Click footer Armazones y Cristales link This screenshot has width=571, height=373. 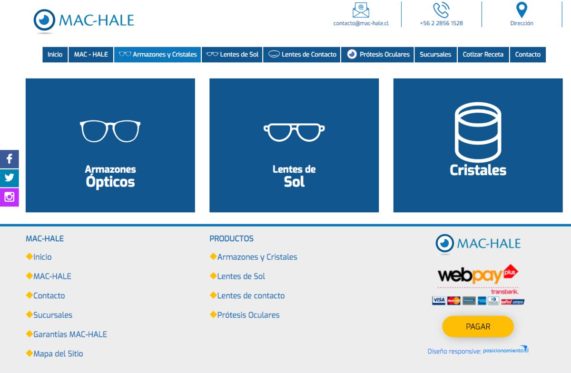point(257,257)
